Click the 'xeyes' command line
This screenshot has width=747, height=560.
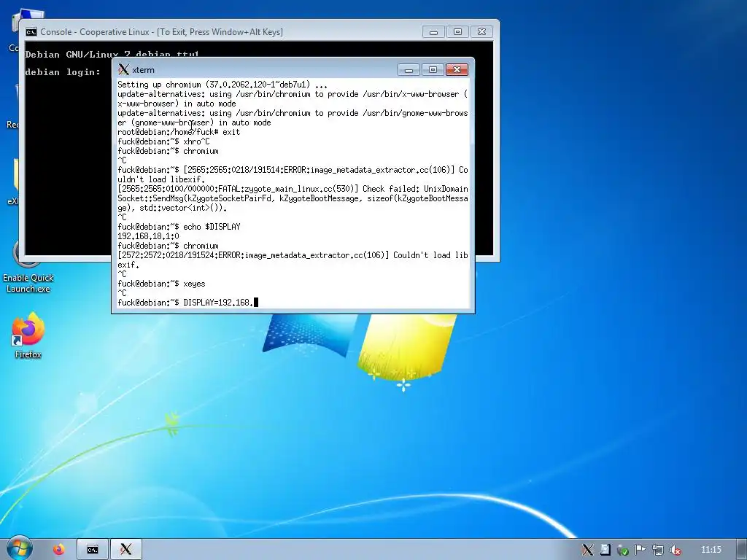pos(161,284)
